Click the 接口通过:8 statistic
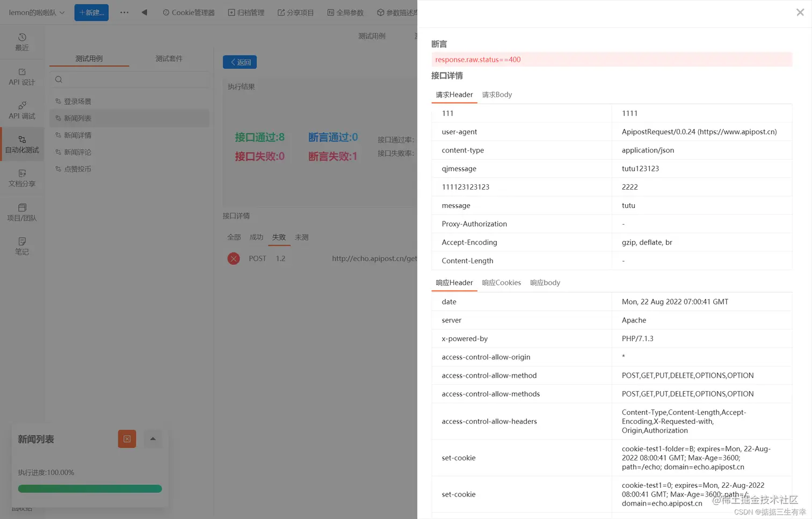 click(260, 137)
